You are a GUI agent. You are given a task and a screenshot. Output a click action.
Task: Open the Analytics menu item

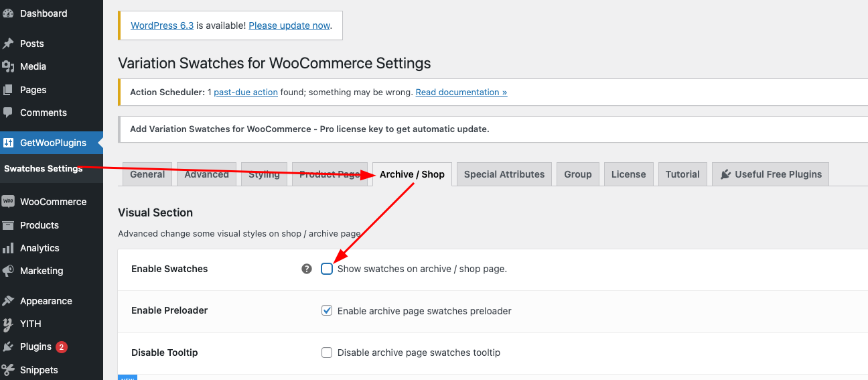(52, 248)
